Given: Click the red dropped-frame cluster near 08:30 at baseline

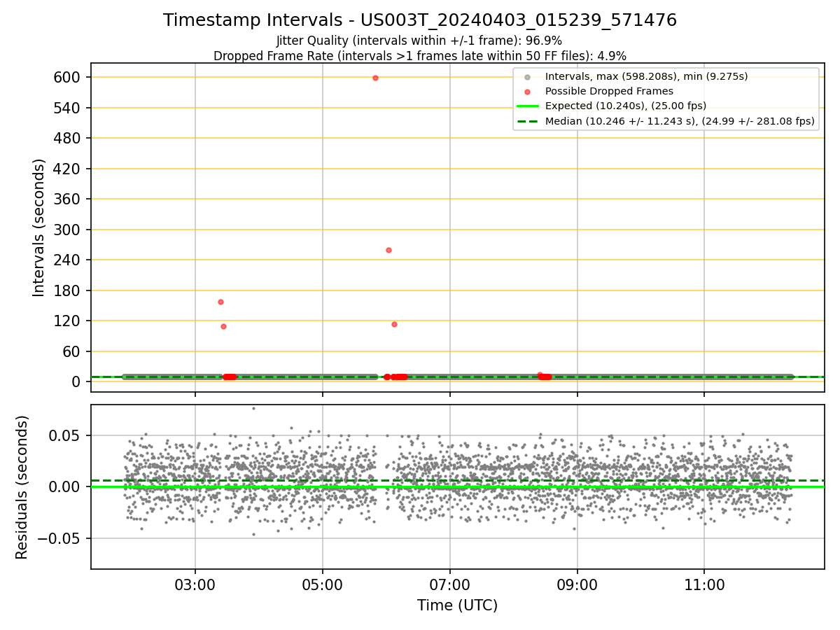Looking at the screenshot, I should tap(544, 376).
